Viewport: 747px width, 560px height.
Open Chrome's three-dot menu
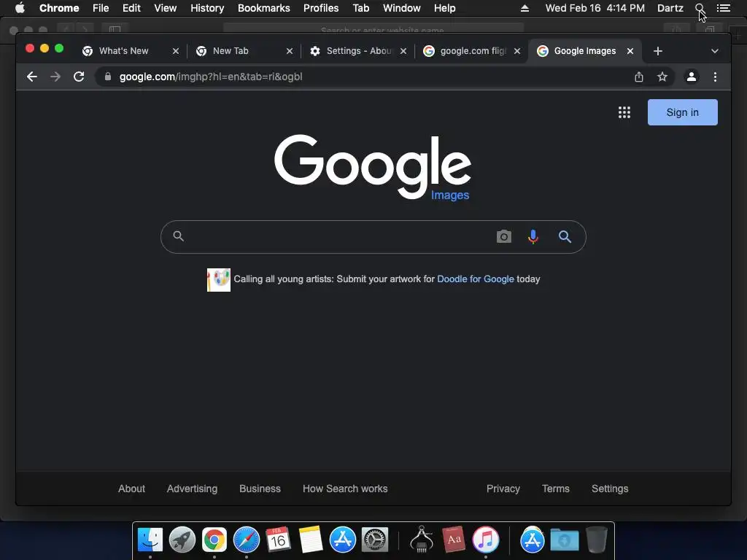pos(715,77)
